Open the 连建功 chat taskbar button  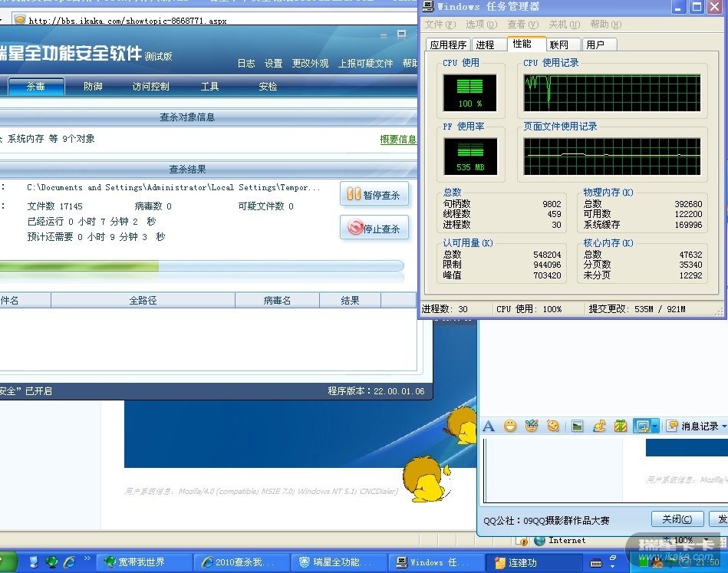pyautogui.click(x=532, y=562)
